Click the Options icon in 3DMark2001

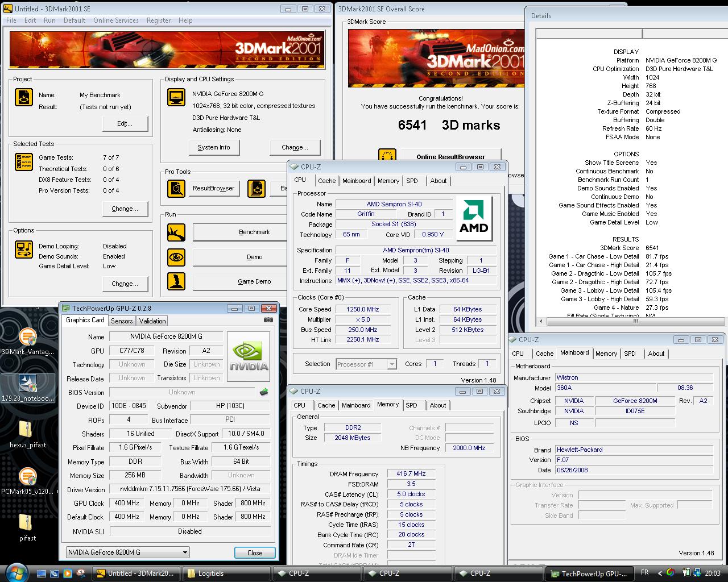click(x=24, y=250)
